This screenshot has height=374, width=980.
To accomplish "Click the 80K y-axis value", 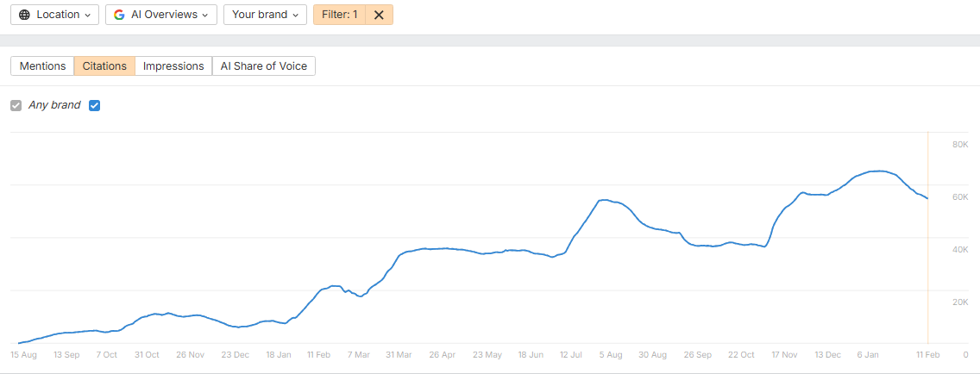I will [960, 145].
